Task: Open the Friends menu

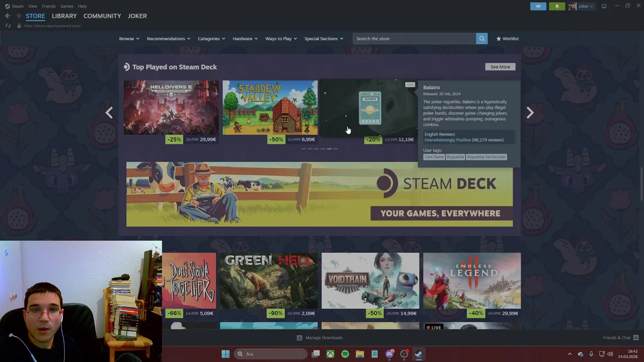Action: pyautogui.click(x=49, y=6)
